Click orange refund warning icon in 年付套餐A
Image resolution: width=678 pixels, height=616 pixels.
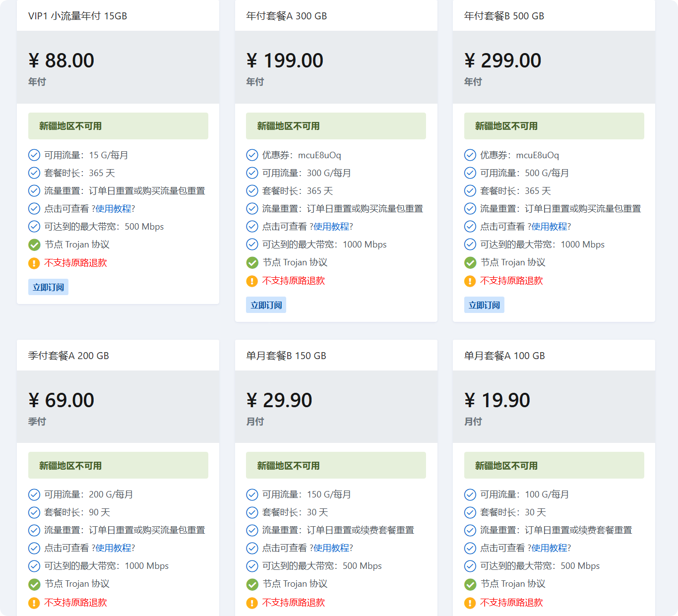tap(252, 281)
